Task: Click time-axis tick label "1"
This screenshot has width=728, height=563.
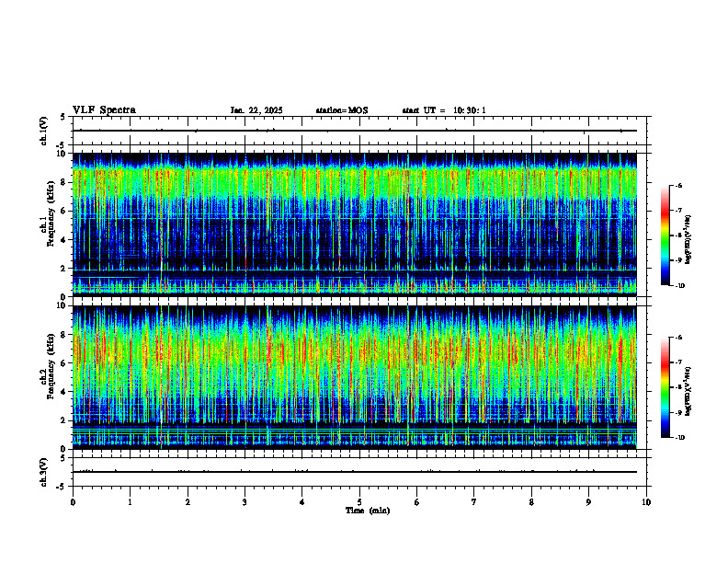Action: 130,502
